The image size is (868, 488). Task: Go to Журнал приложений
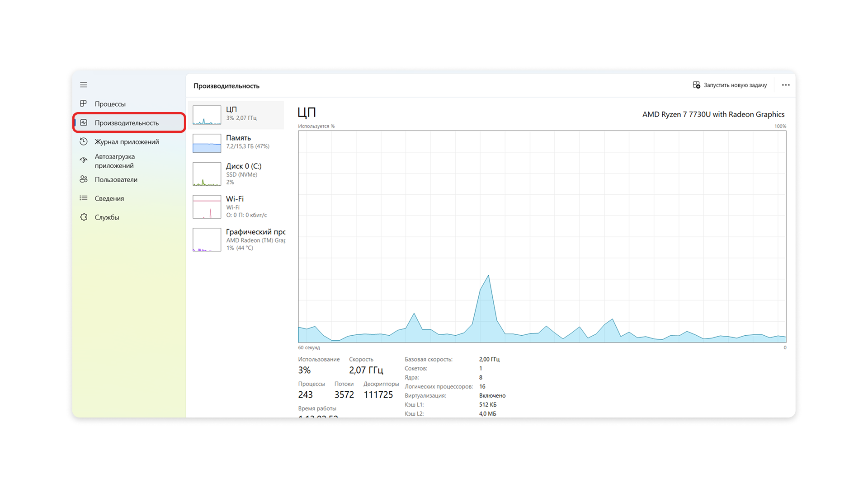click(129, 141)
